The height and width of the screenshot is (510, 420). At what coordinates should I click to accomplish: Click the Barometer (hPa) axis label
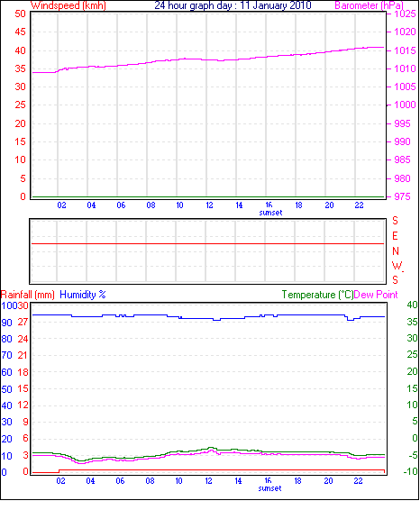[x=369, y=5]
